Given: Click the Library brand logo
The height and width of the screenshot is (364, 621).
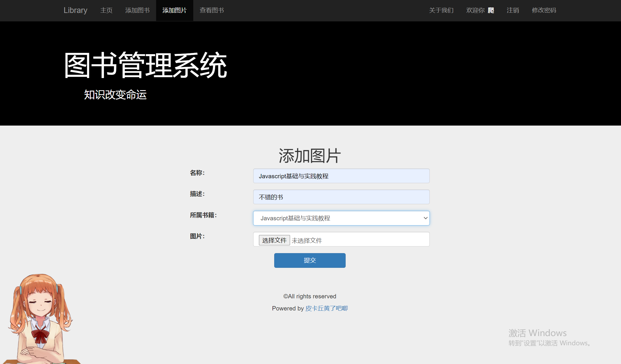Looking at the screenshot, I should [x=75, y=10].
